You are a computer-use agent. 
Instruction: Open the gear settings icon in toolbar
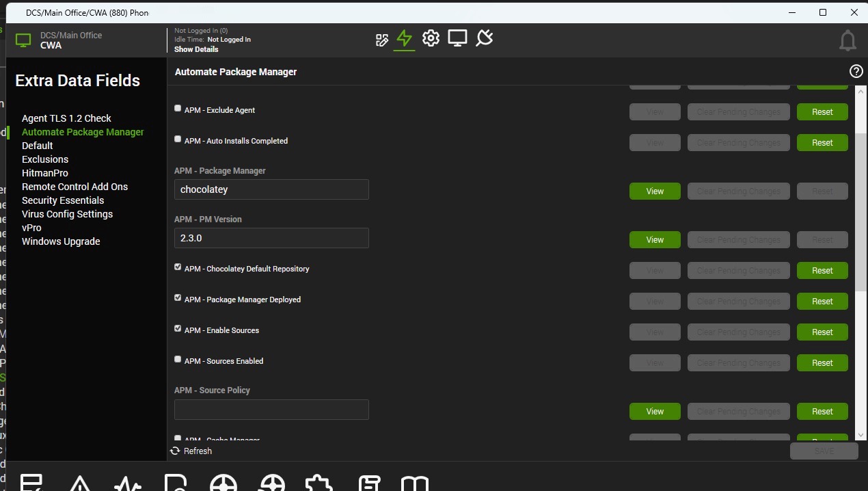tap(431, 38)
